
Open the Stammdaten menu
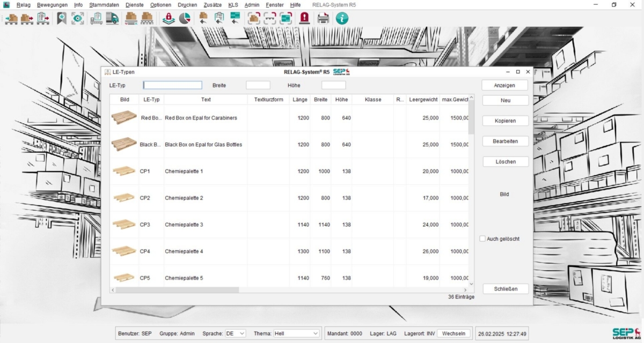pos(104,5)
